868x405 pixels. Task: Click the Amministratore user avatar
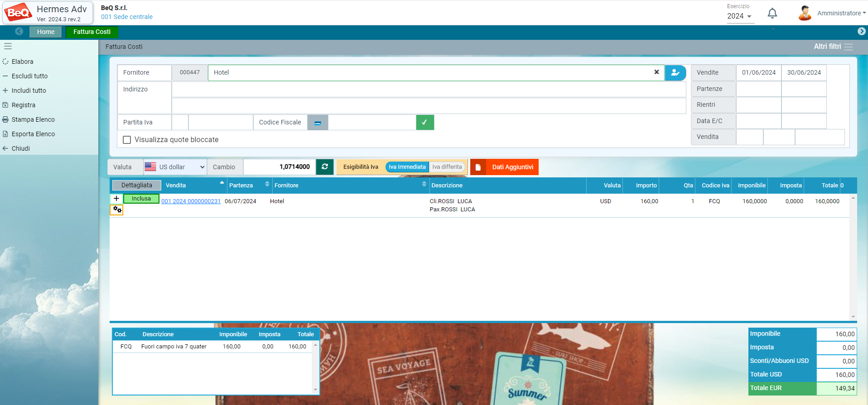coord(805,13)
